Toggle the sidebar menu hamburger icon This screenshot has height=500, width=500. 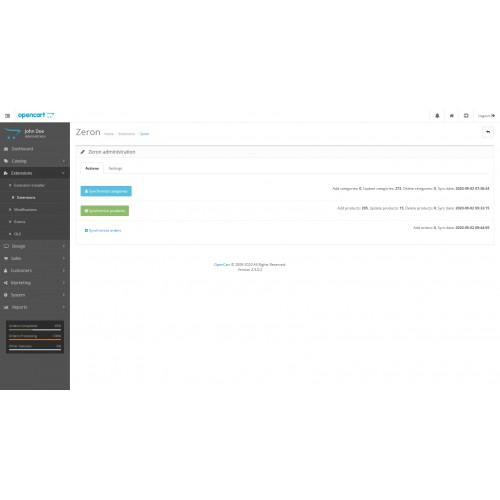pos(7,116)
